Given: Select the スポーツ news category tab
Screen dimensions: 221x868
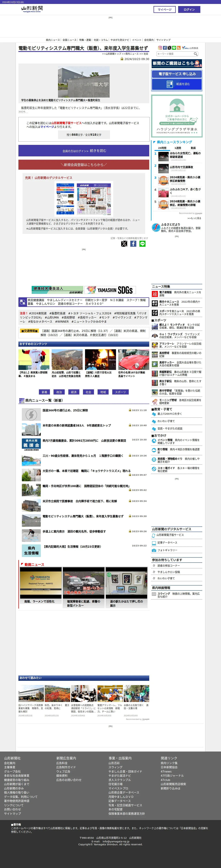Looking at the screenshot, I should [120, 392].
